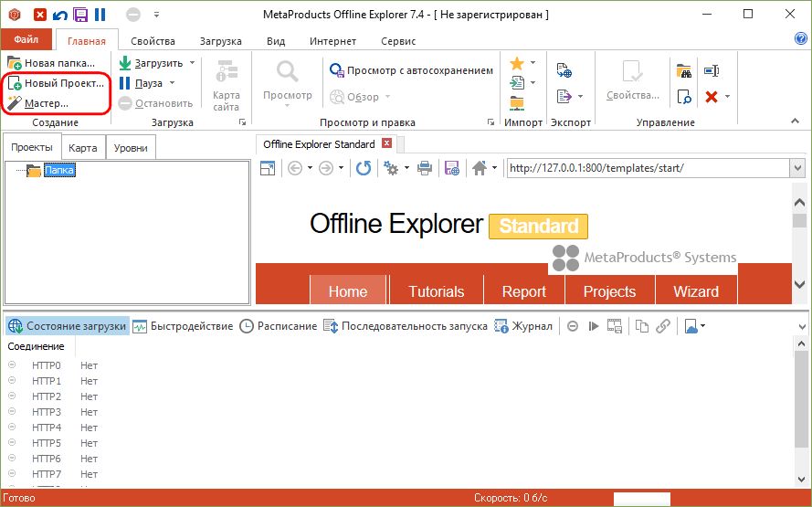Click the Свойства button in Управление
Viewport: 812px width, 507px height.
pos(633,80)
